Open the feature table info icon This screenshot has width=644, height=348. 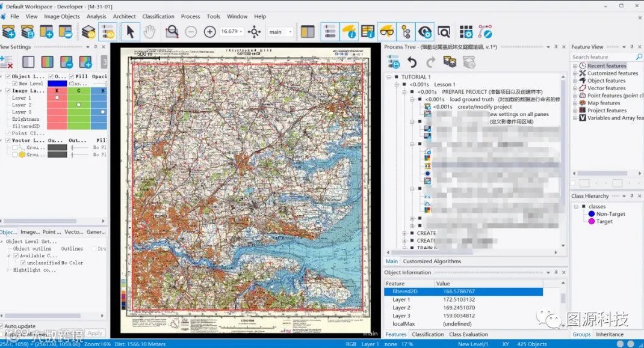pyautogui.click(x=368, y=32)
